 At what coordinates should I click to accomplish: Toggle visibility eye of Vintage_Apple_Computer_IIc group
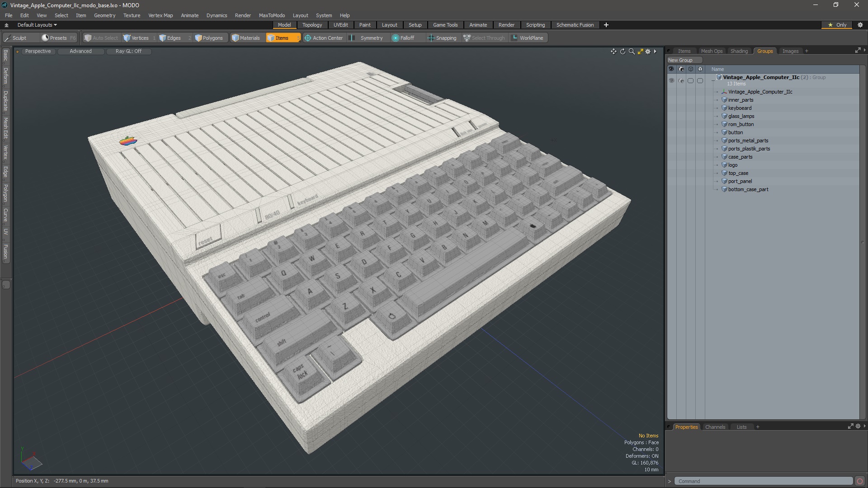(x=671, y=80)
